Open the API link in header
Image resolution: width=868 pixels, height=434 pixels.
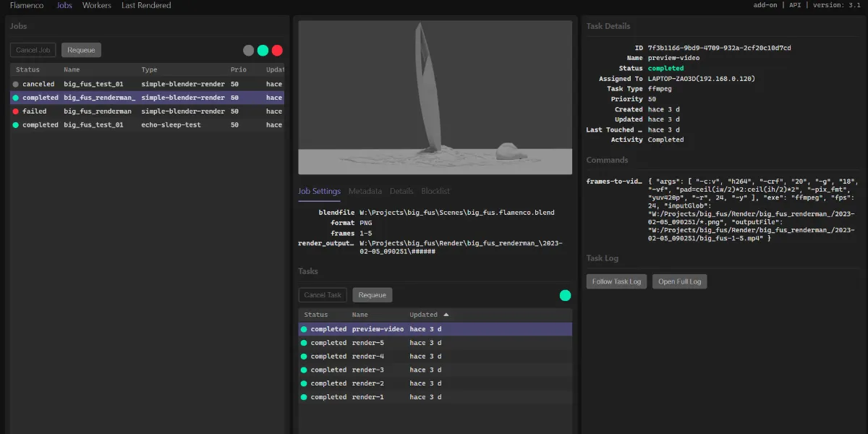pos(796,5)
